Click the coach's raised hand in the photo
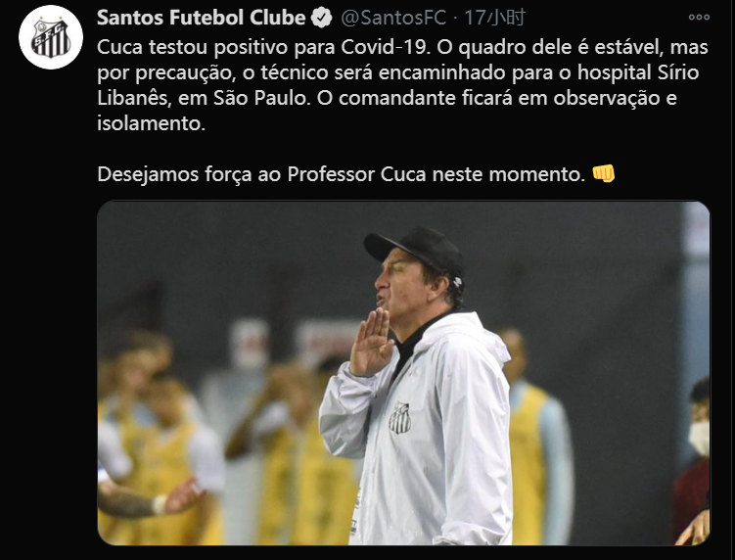Image resolution: width=735 pixels, height=560 pixels. pyautogui.click(x=371, y=343)
